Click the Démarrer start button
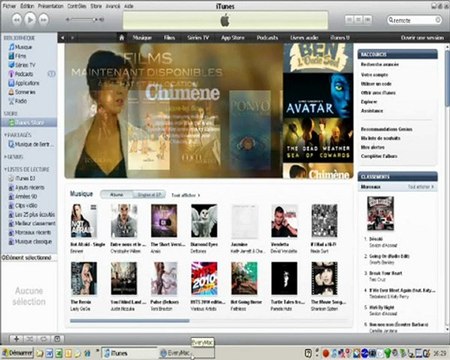Image resolution: width=450 pixels, height=360 pixels. click(x=18, y=353)
